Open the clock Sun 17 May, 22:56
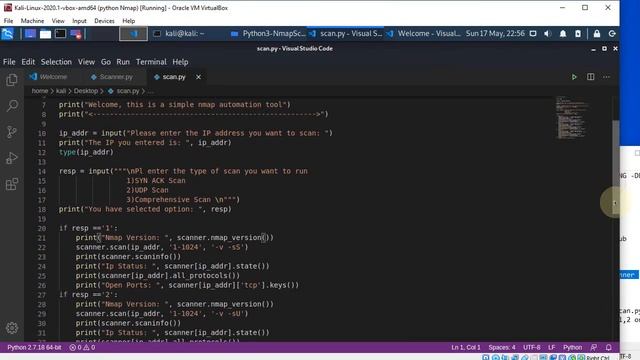The width and height of the screenshot is (640, 360). click(x=495, y=33)
